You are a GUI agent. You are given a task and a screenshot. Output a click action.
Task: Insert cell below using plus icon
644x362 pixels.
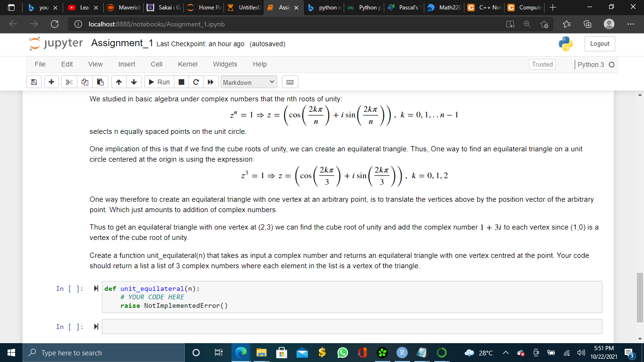[x=51, y=82]
